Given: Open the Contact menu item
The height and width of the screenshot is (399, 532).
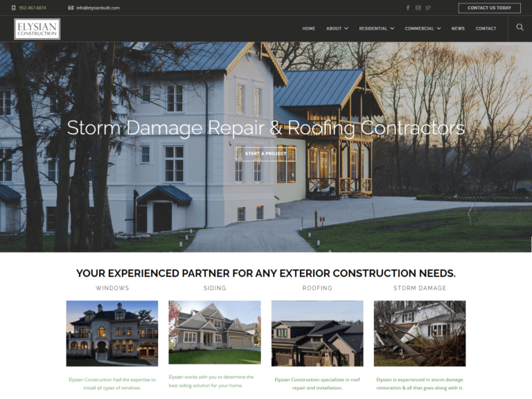Looking at the screenshot, I should tap(486, 28).
